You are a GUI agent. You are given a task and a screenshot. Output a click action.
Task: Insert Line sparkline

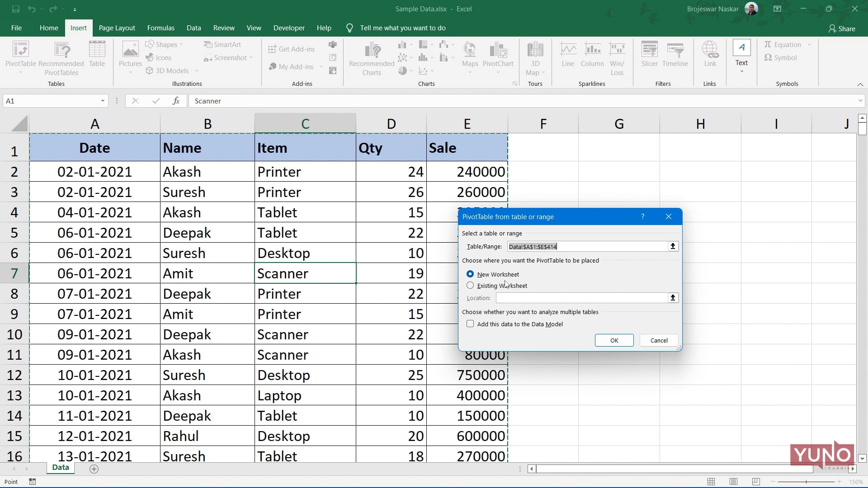(x=568, y=54)
